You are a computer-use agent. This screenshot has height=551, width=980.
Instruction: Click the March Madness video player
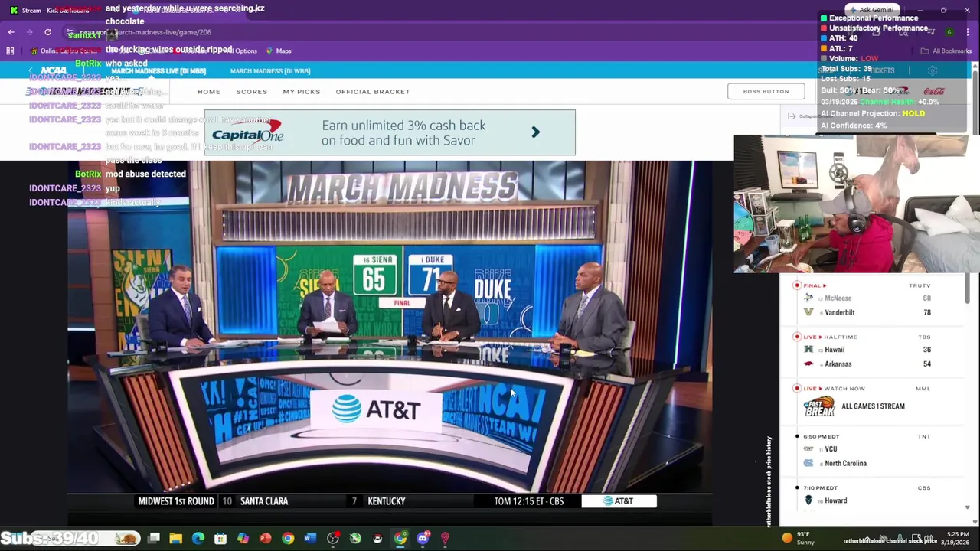pyautogui.click(x=390, y=335)
